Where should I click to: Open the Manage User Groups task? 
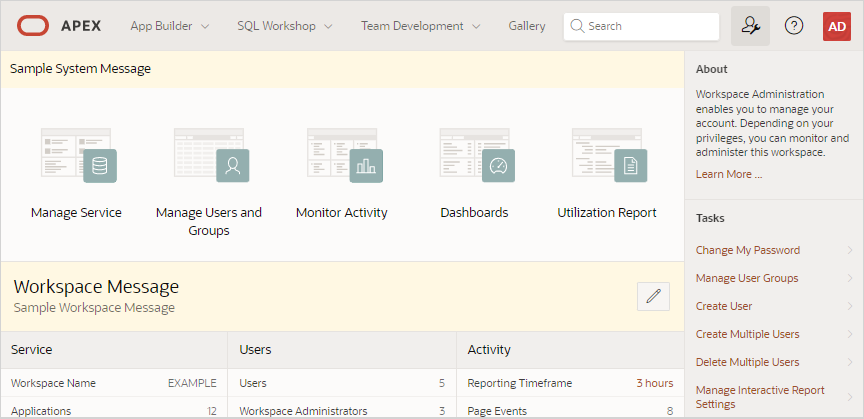(x=747, y=278)
